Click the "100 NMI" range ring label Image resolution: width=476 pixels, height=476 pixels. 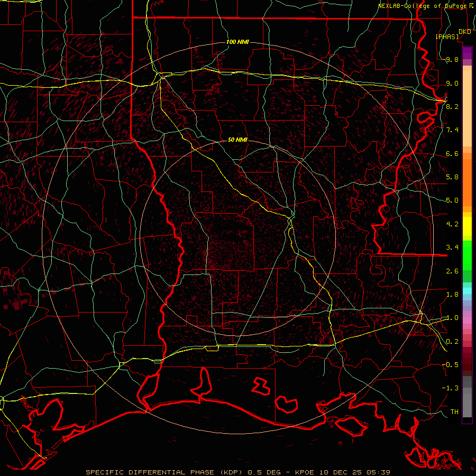(x=237, y=42)
